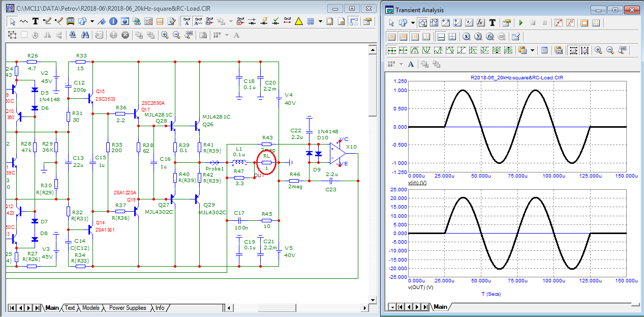Switch to the Power Supplies tab

pyautogui.click(x=128, y=308)
